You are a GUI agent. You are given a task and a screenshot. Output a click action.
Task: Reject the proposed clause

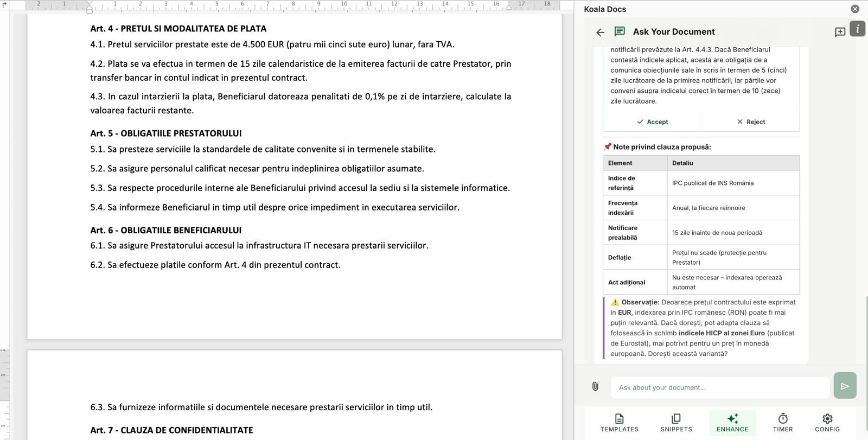(x=751, y=122)
